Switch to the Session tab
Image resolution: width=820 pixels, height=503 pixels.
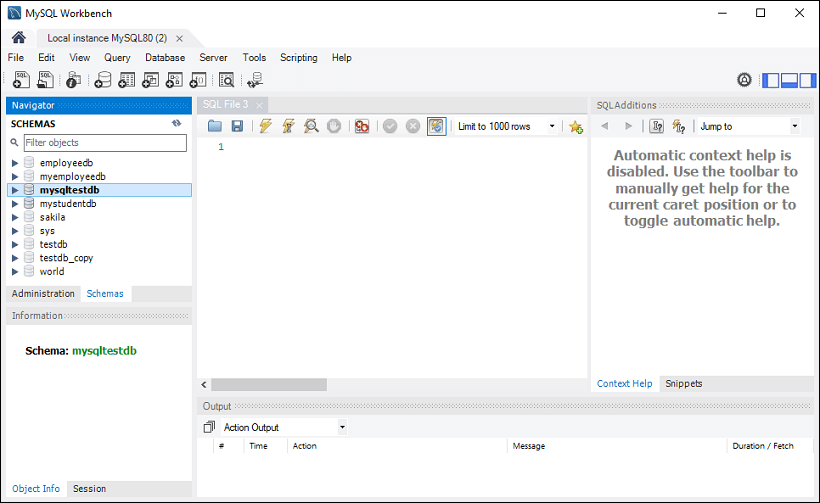(89, 488)
